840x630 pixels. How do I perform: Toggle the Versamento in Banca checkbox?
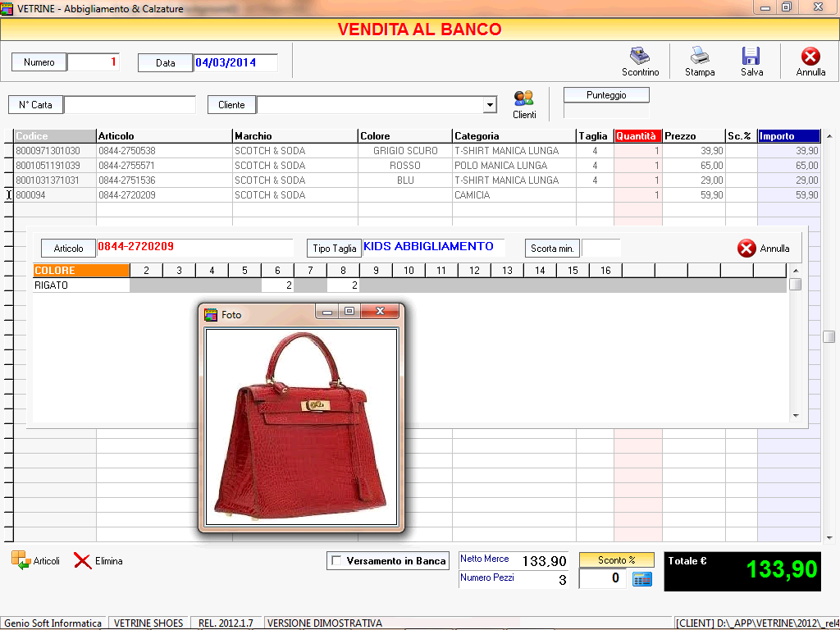336,560
